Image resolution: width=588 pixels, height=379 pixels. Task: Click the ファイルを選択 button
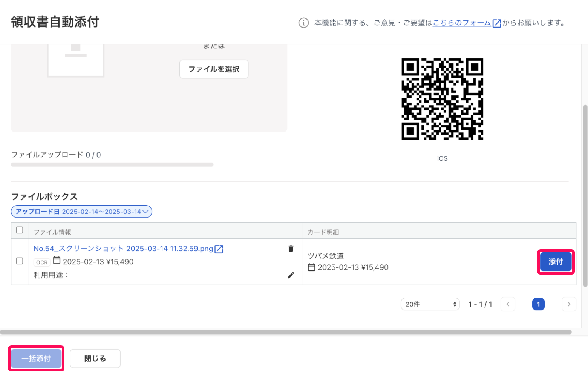point(214,69)
